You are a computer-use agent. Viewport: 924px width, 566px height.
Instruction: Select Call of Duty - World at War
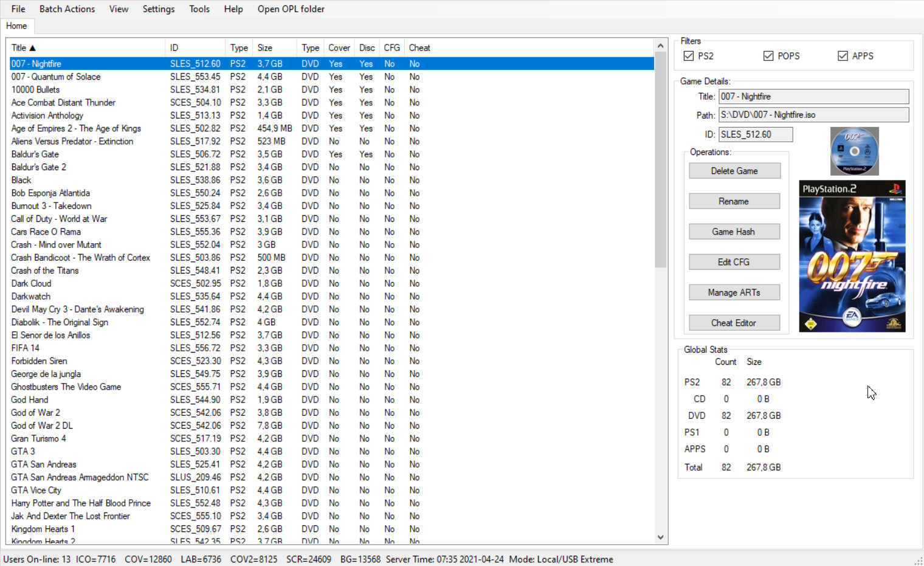click(x=331, y=219)
